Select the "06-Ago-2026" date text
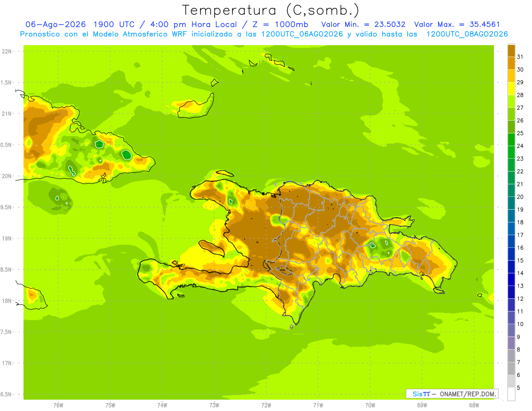 tap(55, 24)
